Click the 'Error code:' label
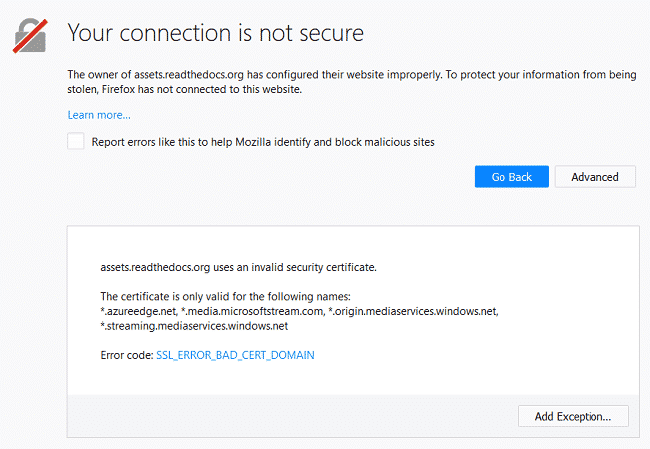650x449 pixels. coord(127,355)
